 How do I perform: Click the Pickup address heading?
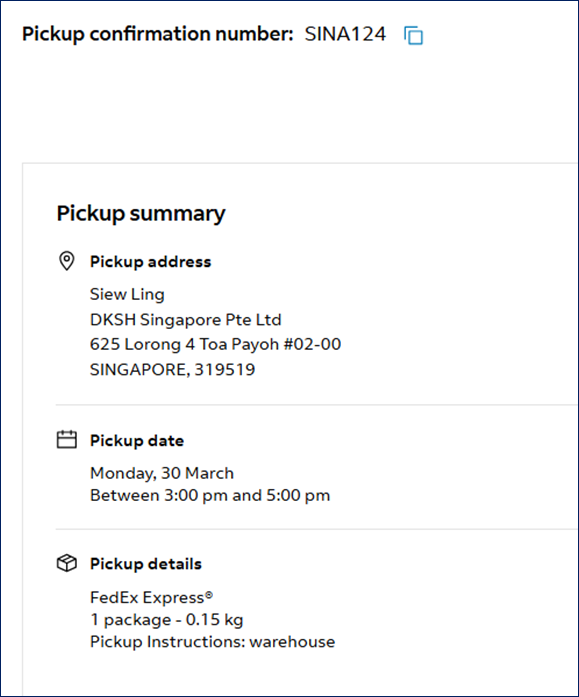151,262
